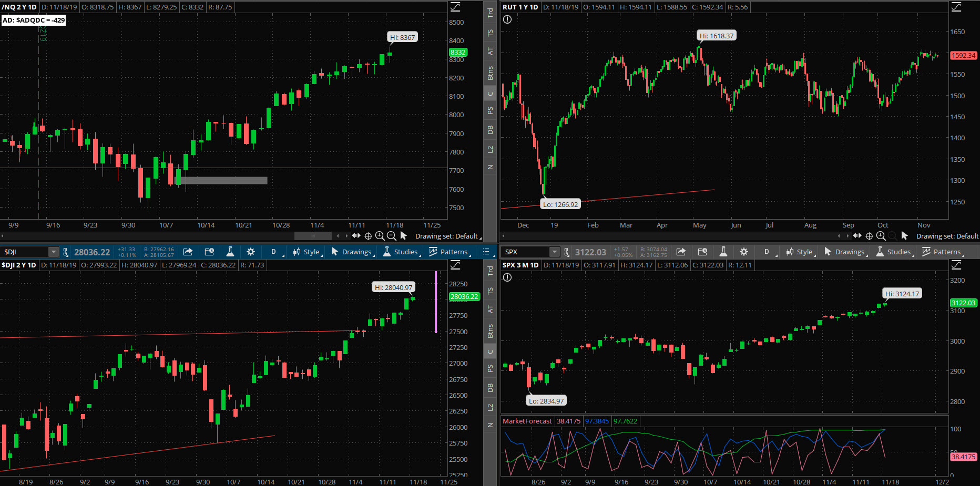Select crosshair tool under the RUT chart

[x=869, y=236]
